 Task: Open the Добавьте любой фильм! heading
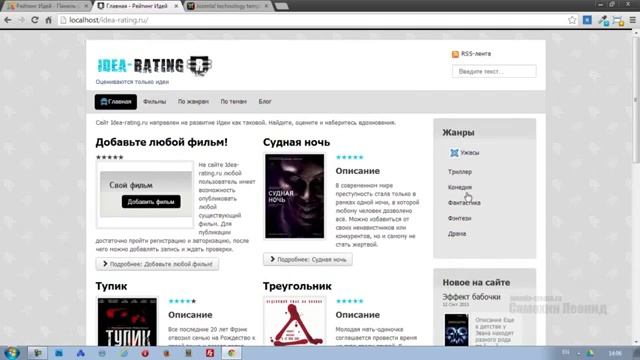click(x=162, y=142)
